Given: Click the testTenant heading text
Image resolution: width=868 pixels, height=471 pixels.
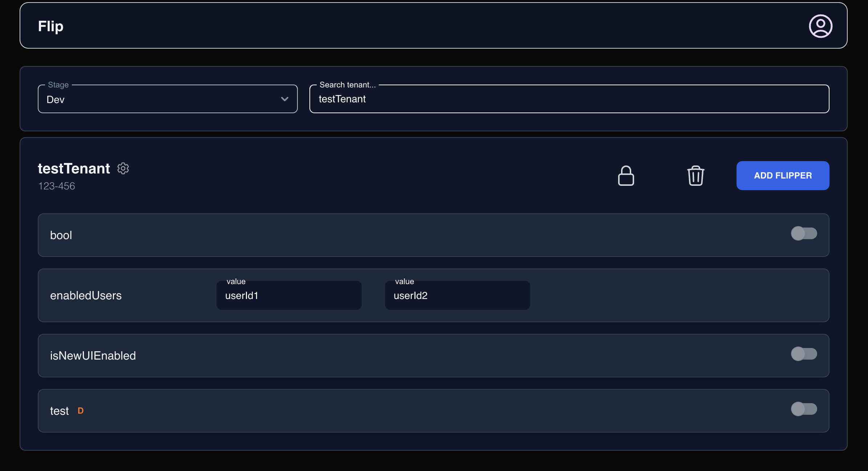Looking at the screenshot, I should tap(74, 169).
